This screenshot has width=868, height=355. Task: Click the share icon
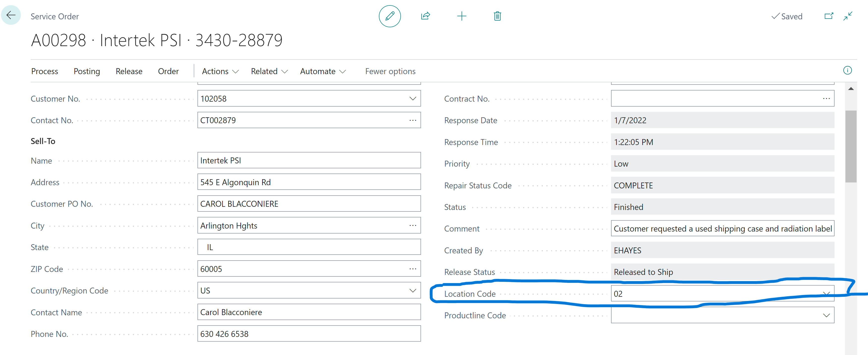(426, 16)
